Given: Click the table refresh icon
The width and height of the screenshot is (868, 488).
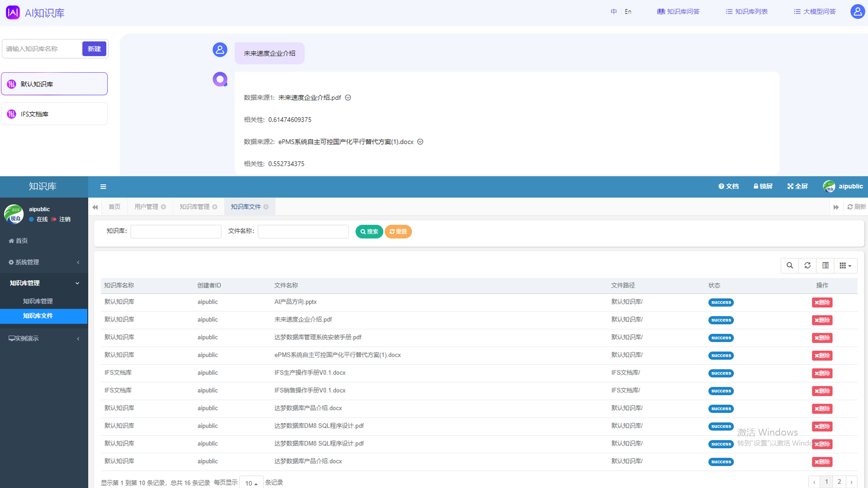Looking at the screenshot, I should (807, 266).
